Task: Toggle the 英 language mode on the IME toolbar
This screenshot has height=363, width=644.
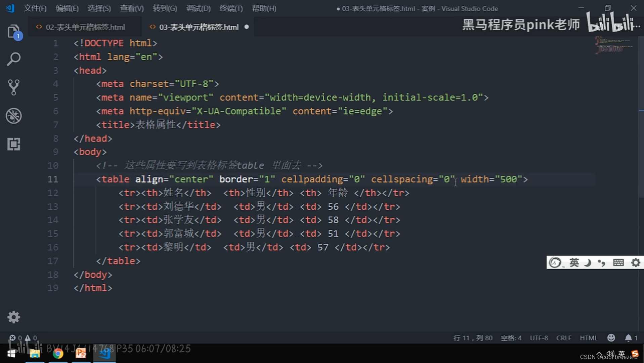Action: coord(574,263)
